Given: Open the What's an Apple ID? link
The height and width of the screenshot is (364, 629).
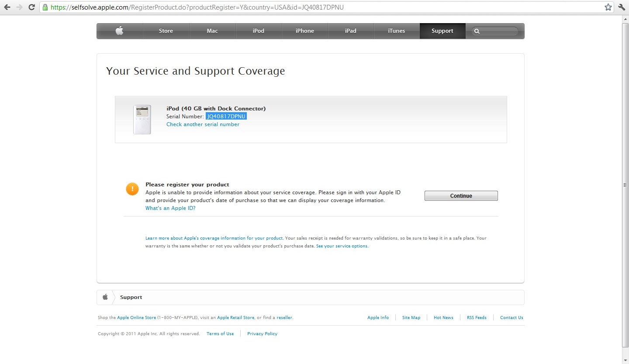Looking at the screenshot, I should (x=170, y=208).
